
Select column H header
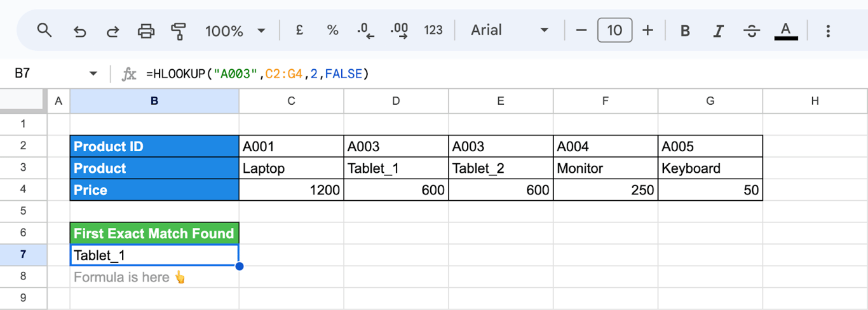tap(815, 100)
